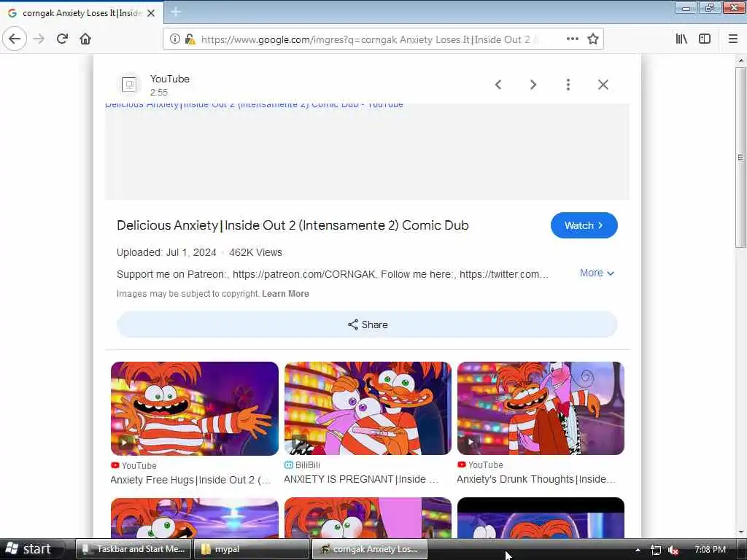
Task: Open the YouTube source label
Action: 169,79
